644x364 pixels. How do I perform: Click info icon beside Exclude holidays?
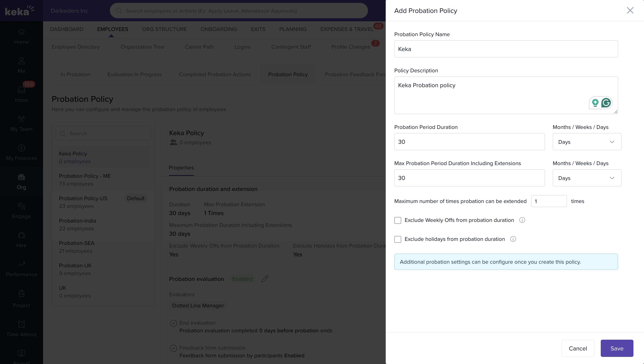tap(513, 239)
